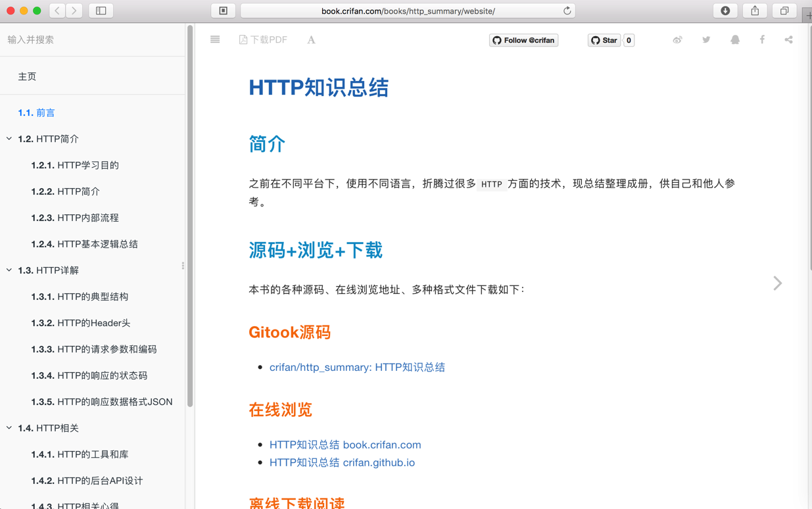This screenshot has height=509, width=812.
Task: Click the GitHub Star button
Action: pos(604,40)
